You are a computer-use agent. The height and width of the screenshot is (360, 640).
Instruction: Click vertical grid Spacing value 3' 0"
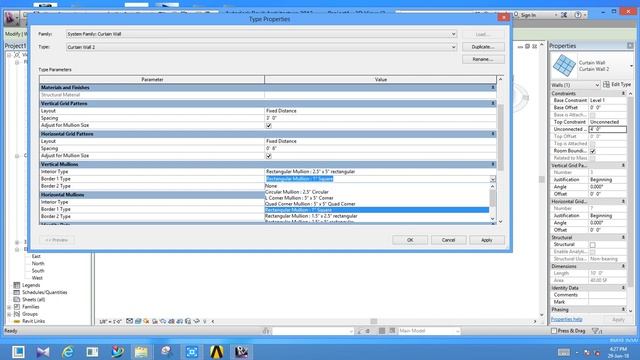(380, 118)
